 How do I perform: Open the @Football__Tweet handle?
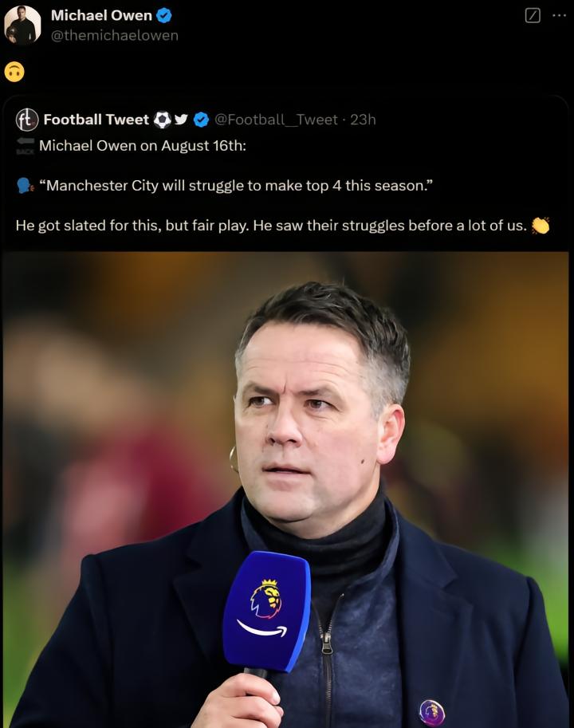click(277, 120)
